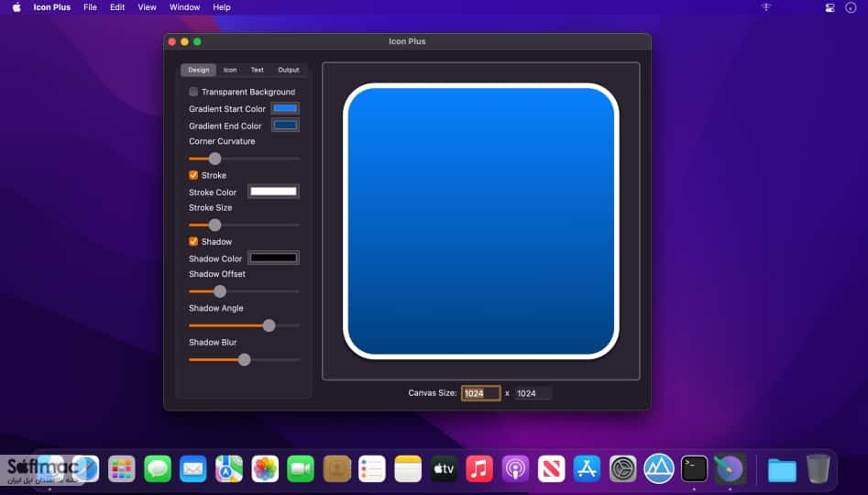Disable the Shadow checkbox
The height and width of the screenshot is (495, 868).
tap(193, 241)
